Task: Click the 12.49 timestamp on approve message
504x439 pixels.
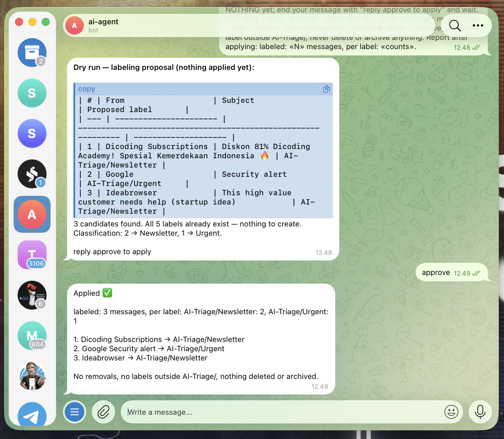Action: (462, 273)
